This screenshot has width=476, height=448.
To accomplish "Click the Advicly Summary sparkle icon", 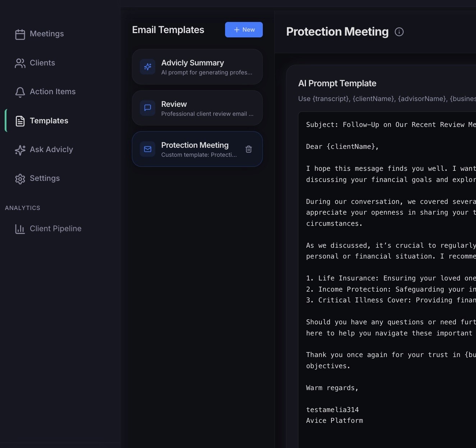I will pyautogui.click(x=147, y=67).
